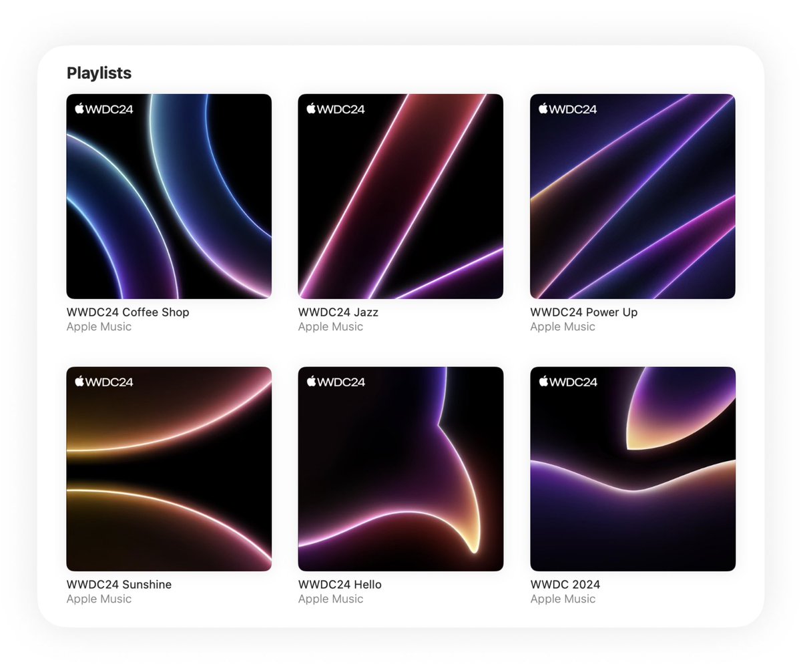Image resolution: width=801 pixels, height=672 pixels.
Task: Open the WWDC24 Coffee Shop playlist artwork
Action: [x=169, y=196]
